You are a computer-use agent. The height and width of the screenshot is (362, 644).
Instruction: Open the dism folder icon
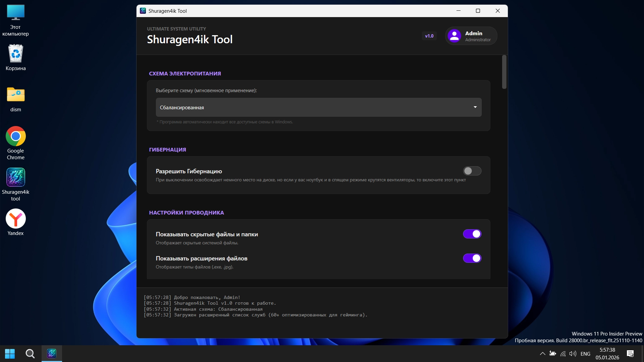[x=15, y=95]
